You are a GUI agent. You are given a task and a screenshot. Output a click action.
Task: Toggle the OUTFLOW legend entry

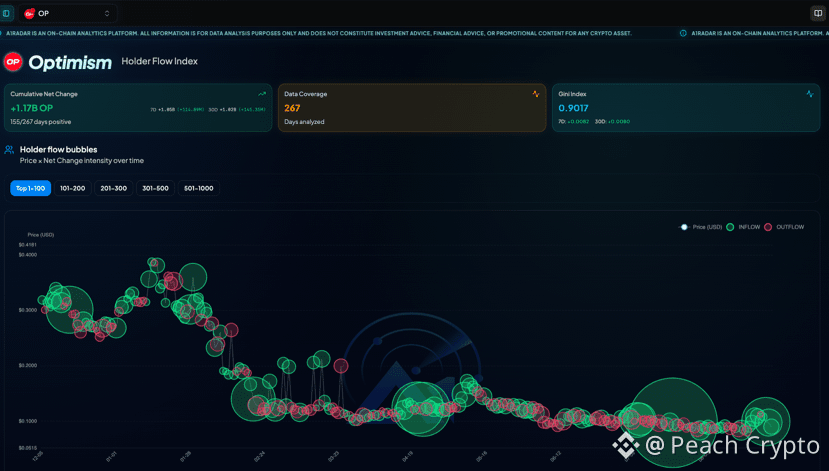click(784, 227)
